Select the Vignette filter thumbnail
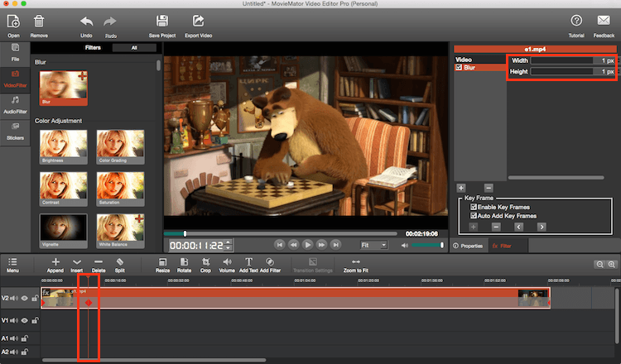This screenshot has width=621, height=364. (x=64, y=231)
